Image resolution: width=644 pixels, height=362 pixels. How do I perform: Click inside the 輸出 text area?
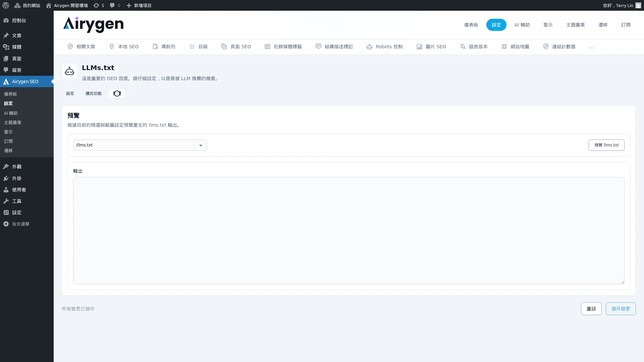click(x=349, y=231)
